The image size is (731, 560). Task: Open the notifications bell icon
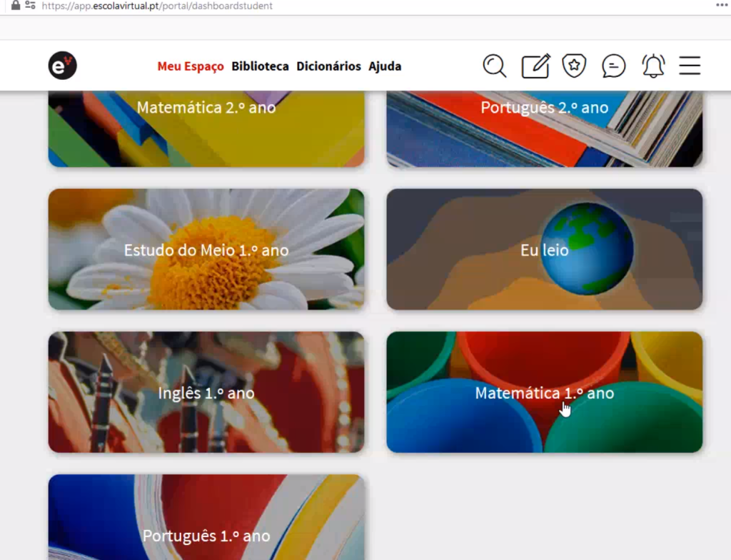pos(653,66)
